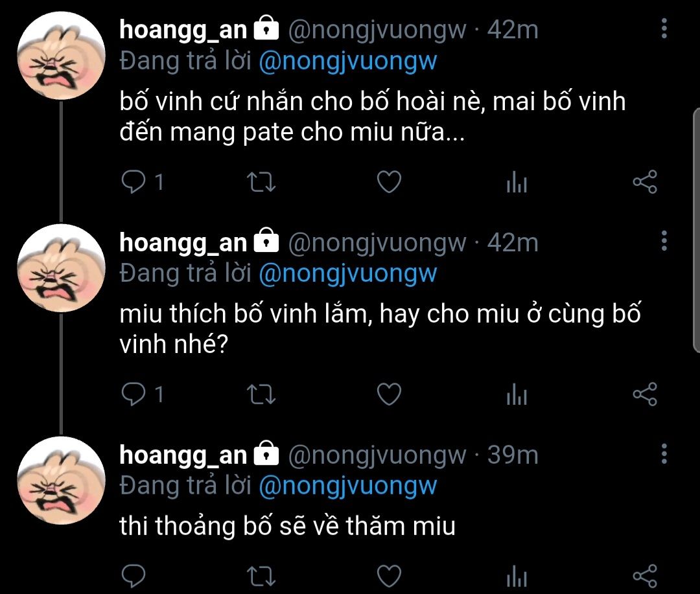Like the tweet about mang pate cho miu
The image size is (700, 594).
coord(389,182)
